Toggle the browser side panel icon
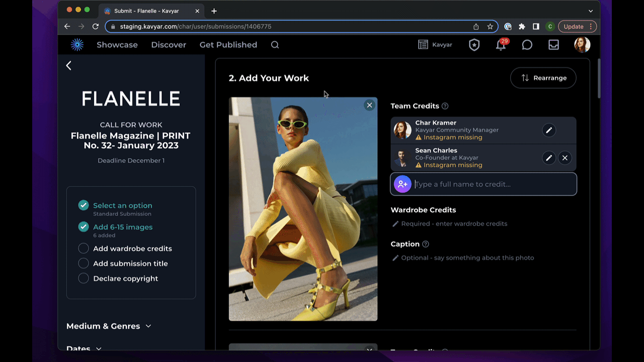The height and width of the screenshot is (362, 644). 536,27
